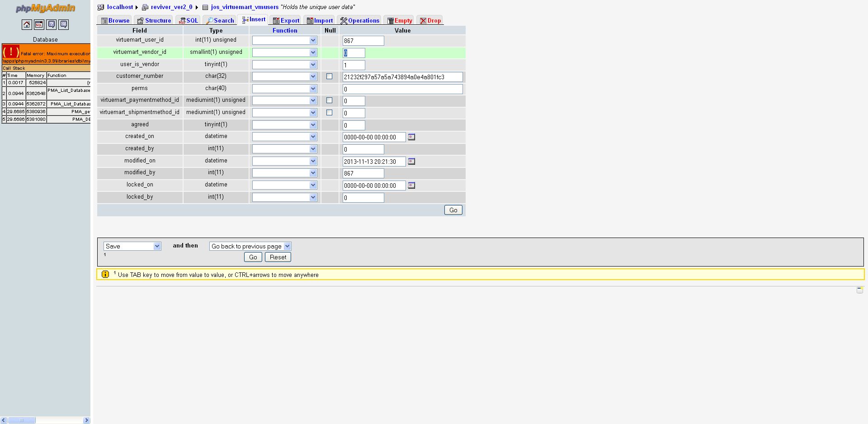The image size is (868, 424).
Task: Open calendar picker for locked_on field
Action: click(x=411, y=186)
